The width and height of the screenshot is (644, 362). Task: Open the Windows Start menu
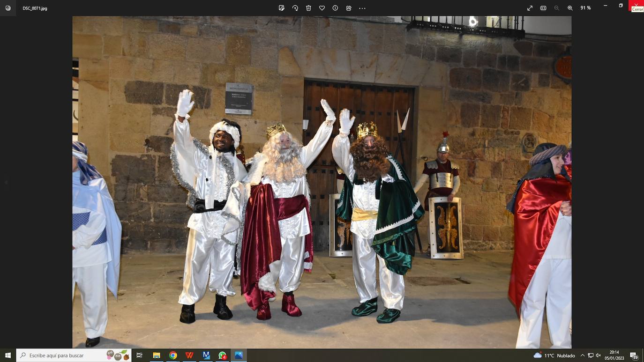pos(7,355)
